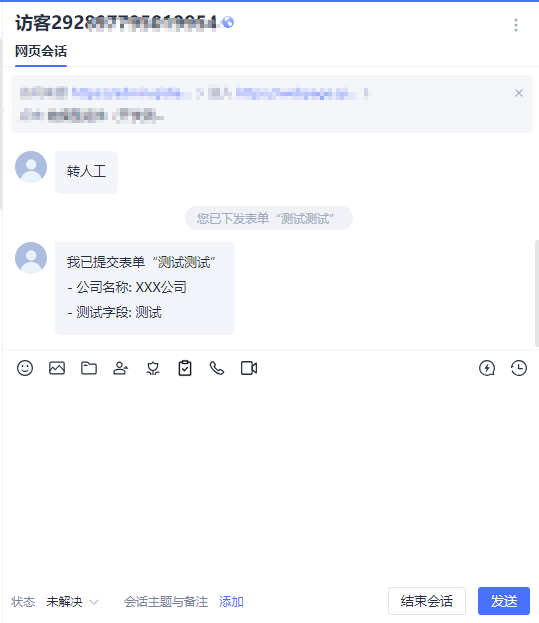Click the send image icon

point(57,368)
